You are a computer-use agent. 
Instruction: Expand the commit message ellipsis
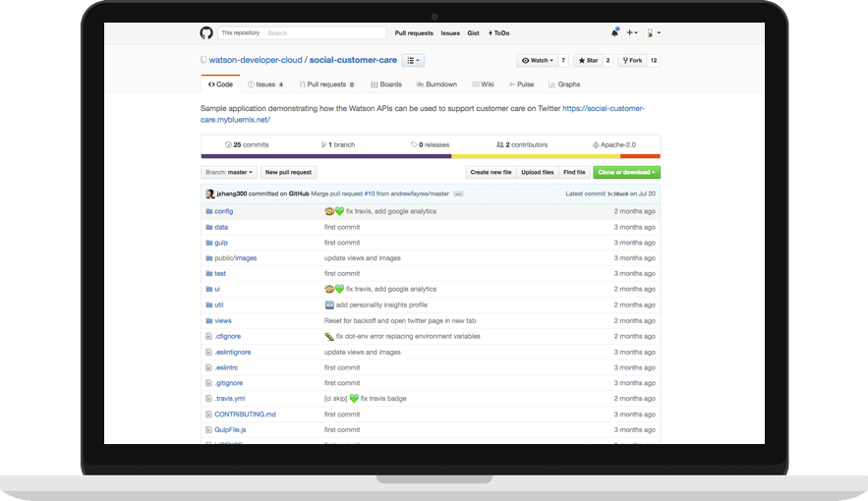click(x=458, y=195)
